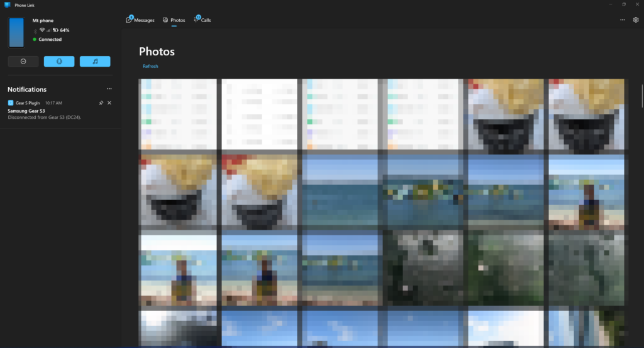Open the first dark rocky photo in third row
644x348 pixels.
pyautogui.click(x=423, y=267)
